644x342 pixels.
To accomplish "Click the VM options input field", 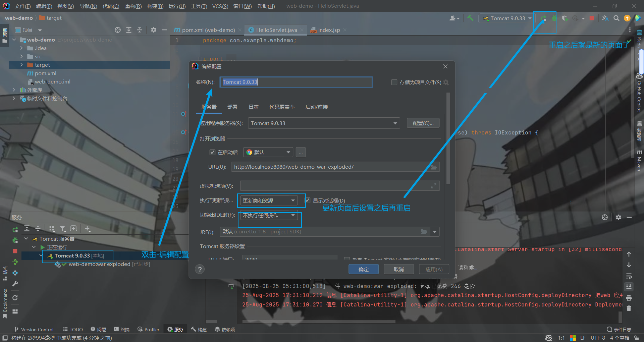I will pos(340,186).
